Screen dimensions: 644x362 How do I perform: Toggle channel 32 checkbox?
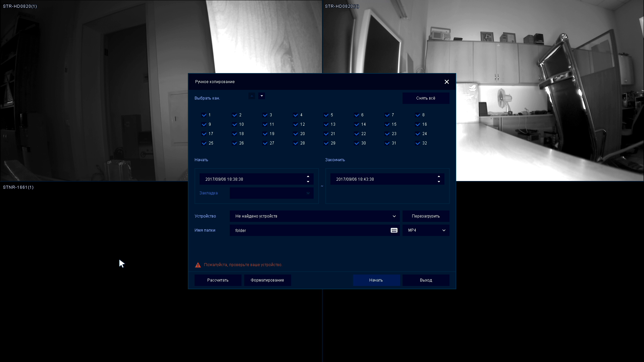coord(418,143)
